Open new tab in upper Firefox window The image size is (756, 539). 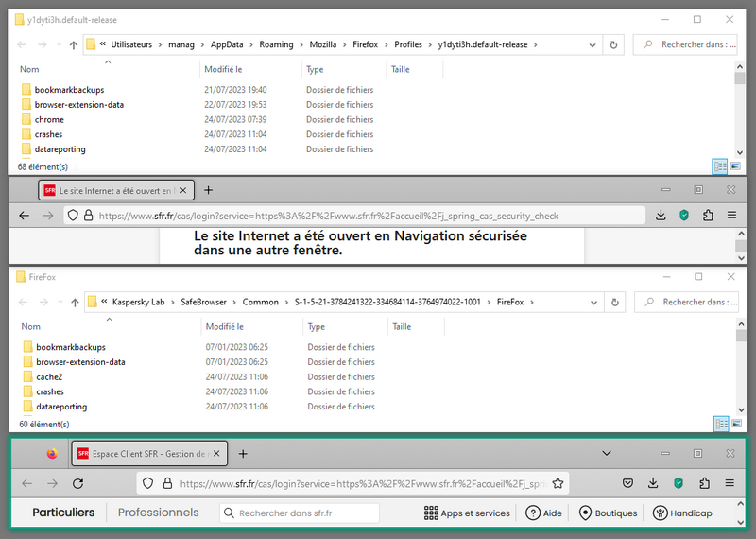[x=208, y=190]
